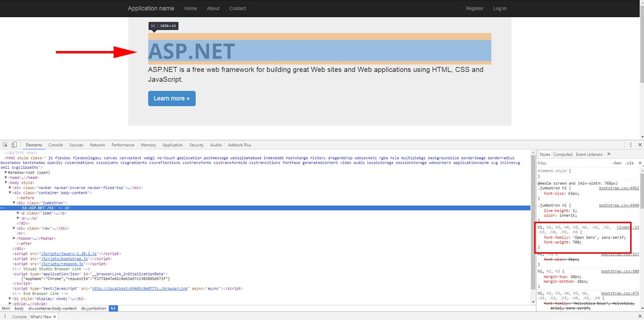
Task: Collapse the div jumbotron node
Action: [14, 203]
